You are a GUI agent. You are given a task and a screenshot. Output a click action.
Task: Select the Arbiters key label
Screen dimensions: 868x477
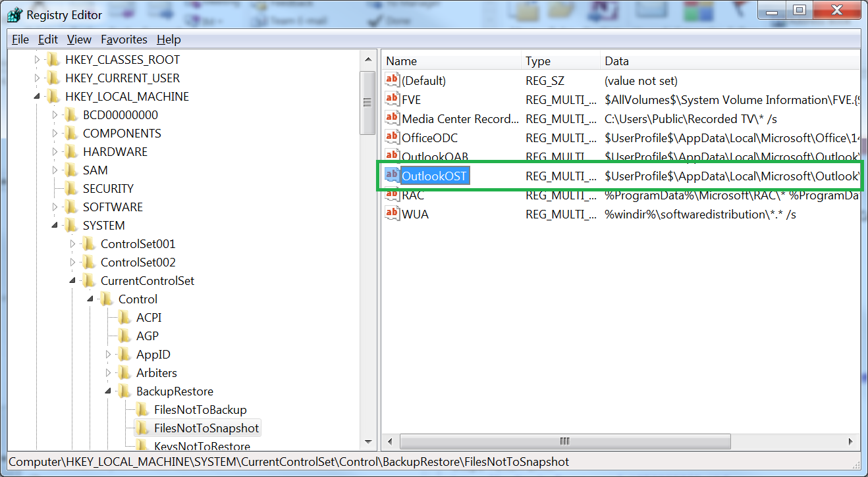point(156,373)
